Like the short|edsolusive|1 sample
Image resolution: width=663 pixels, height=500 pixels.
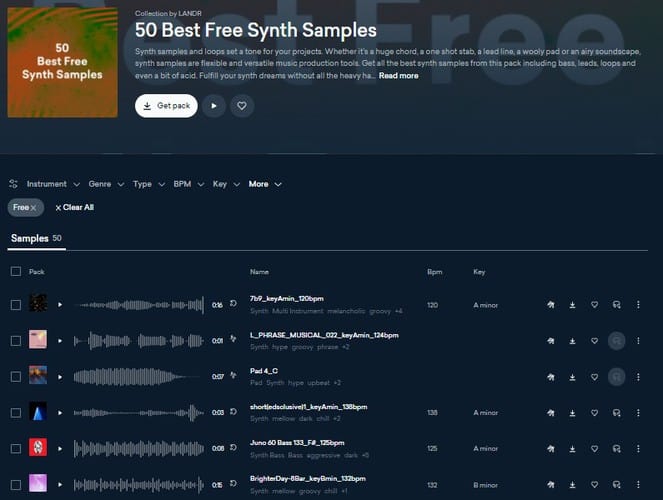595,413
